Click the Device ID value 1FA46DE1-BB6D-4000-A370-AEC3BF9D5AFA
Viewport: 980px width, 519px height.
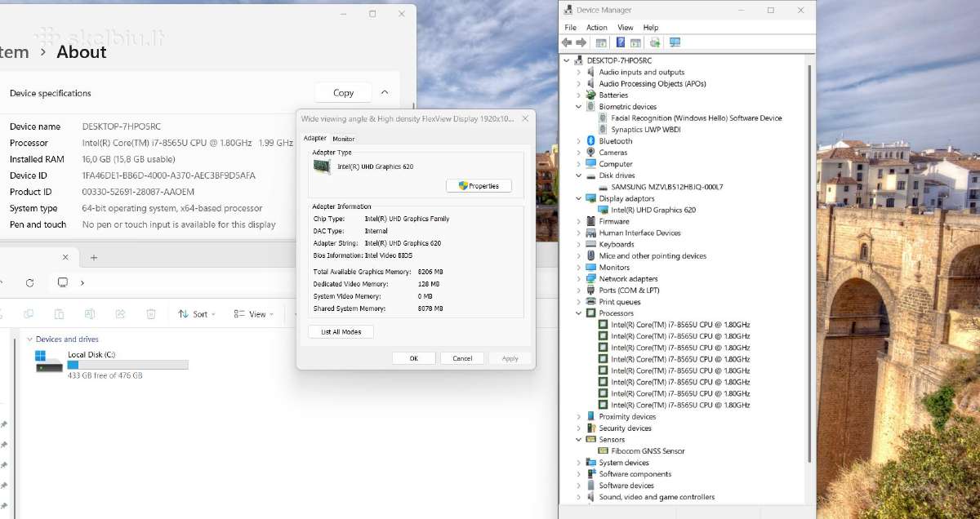click(x=169, y=175)
